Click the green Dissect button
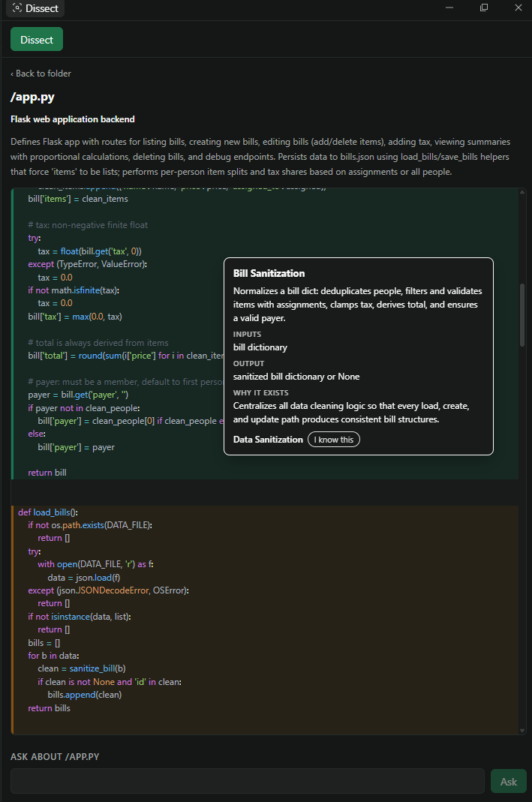Image resolution: width=532 pixels, height=802 pixels. (x=36, y=39)
